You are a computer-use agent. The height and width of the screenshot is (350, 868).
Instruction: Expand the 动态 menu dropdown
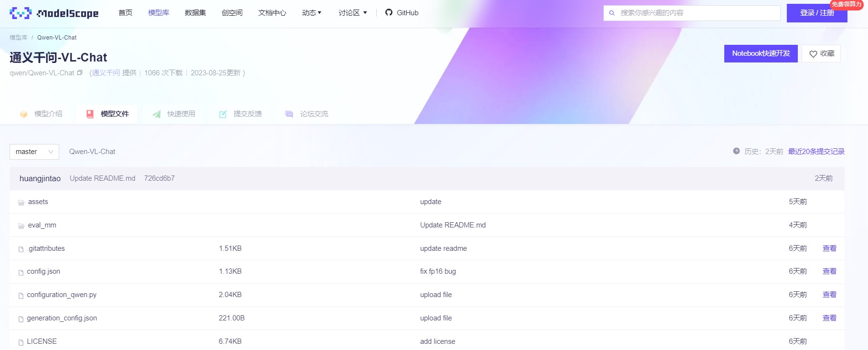[312, 13]
